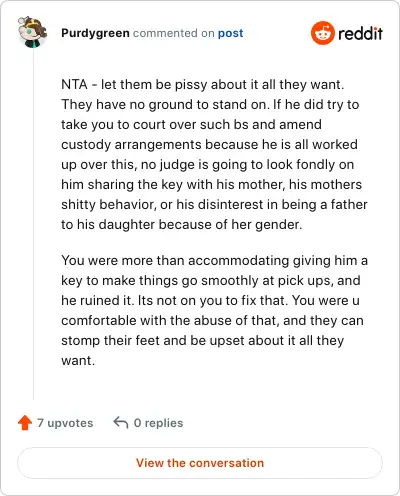Select the "0 replies" count label
The image size is (400, 496).
click(158, 423)
